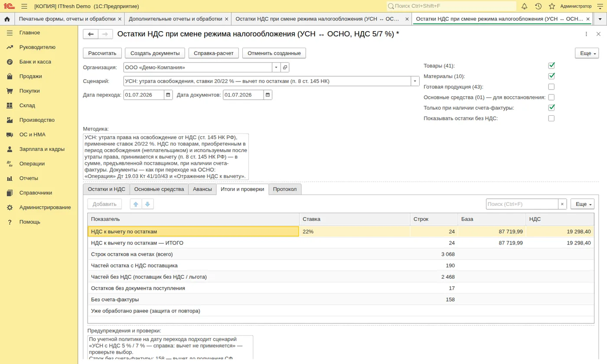Open the table's Еще menu

pos(582,204)
